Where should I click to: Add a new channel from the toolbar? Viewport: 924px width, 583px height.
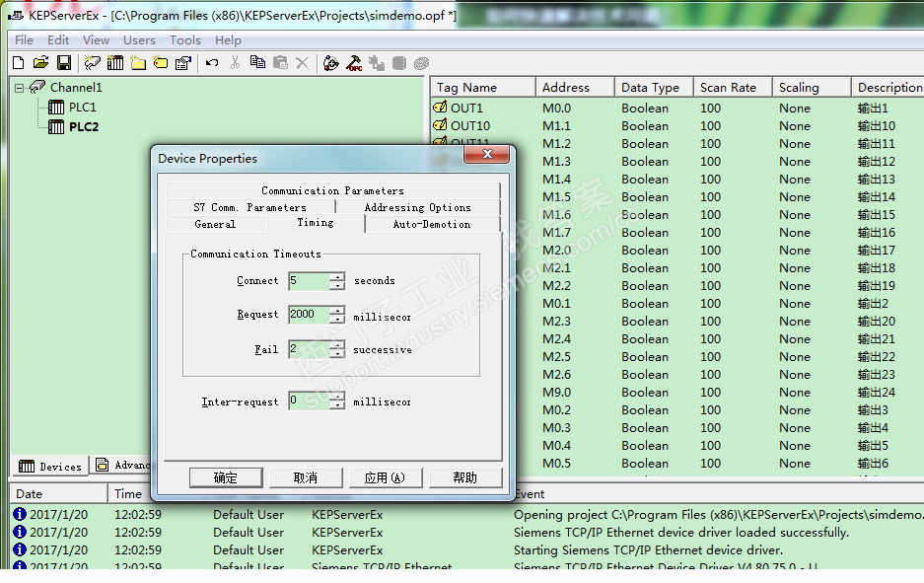click(x=93, y=63)
